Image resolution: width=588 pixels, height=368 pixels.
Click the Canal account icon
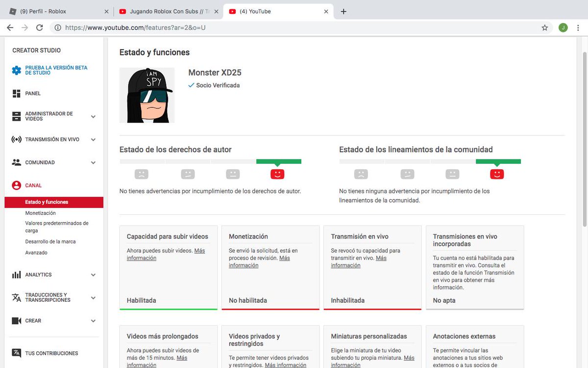pos(17,185)
